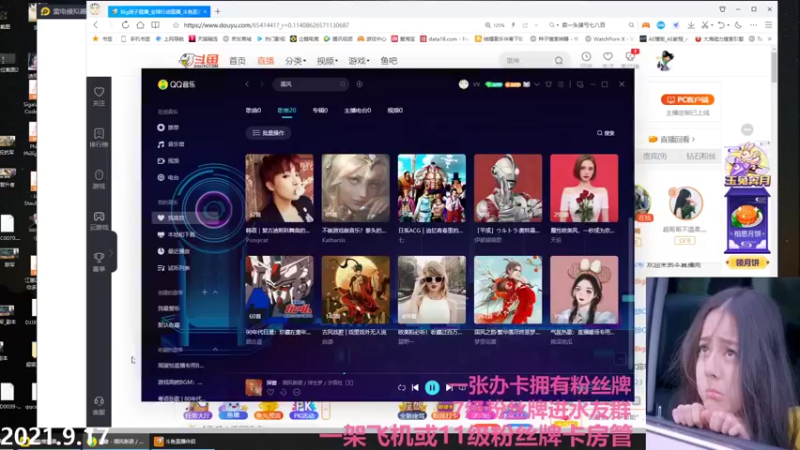Switch to 歌曲0 tab

253,110
